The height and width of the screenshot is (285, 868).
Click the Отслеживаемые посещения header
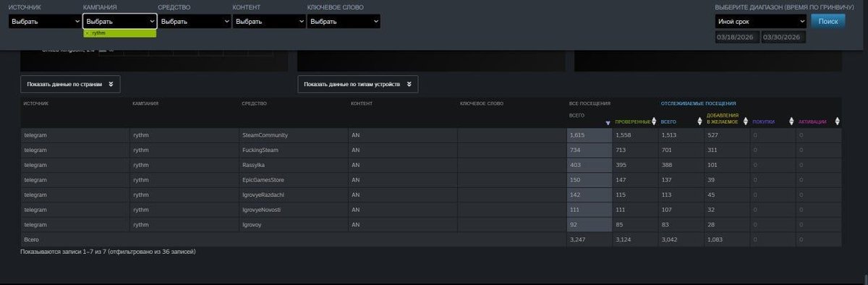tap(698, 103)
